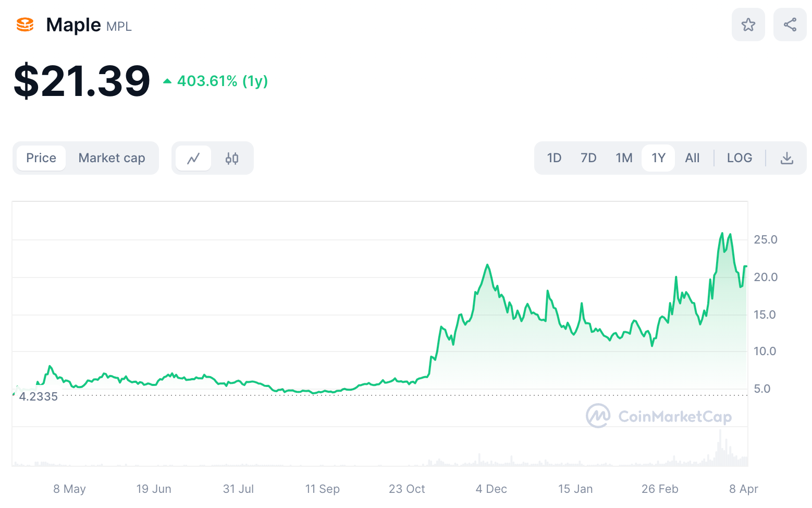Screen dimensions: 812x508
Task: Click the Maple coin name heading
Action: point(73,25)
